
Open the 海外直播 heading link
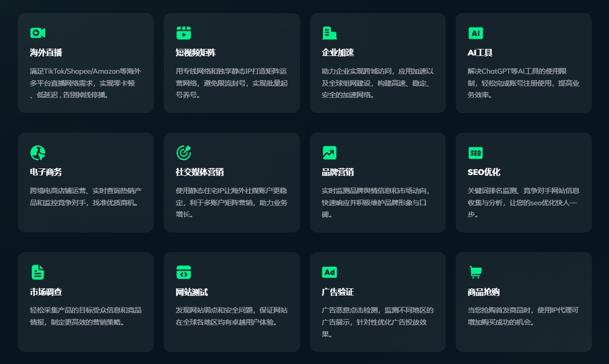(x=46, y=52)
